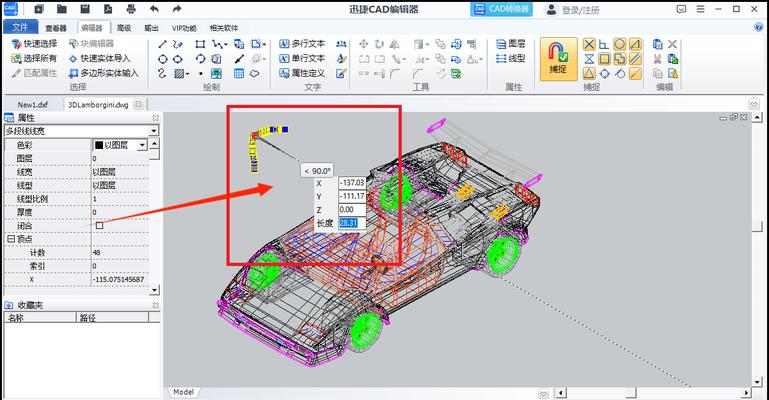
Task: Switch to the 查看器 ribbon tab
Action: pyautogui.click(x=56, y=28)
